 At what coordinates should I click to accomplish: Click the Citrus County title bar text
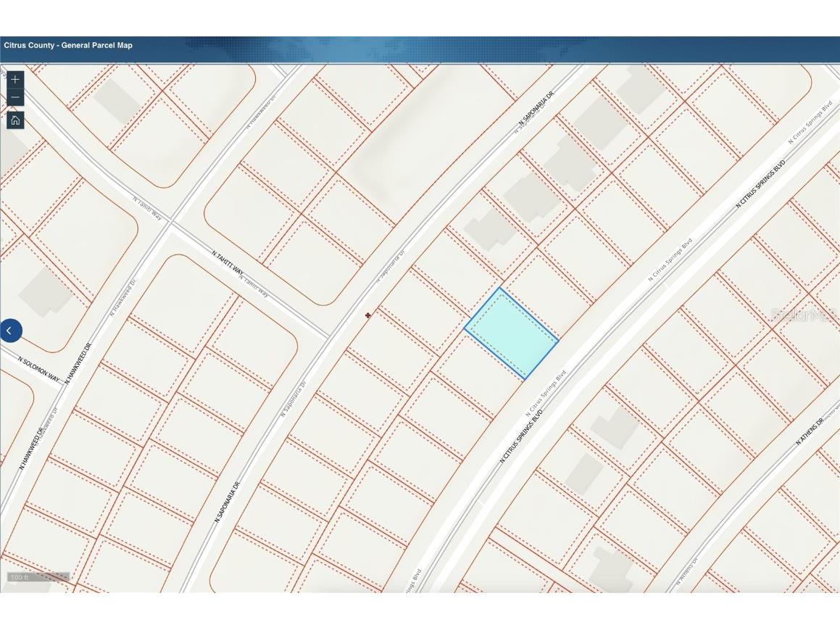69,45
